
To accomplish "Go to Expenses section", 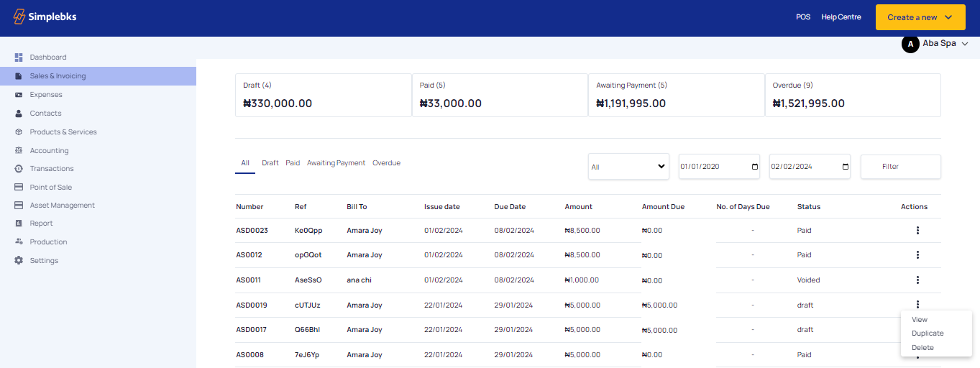I will (46, 95).
